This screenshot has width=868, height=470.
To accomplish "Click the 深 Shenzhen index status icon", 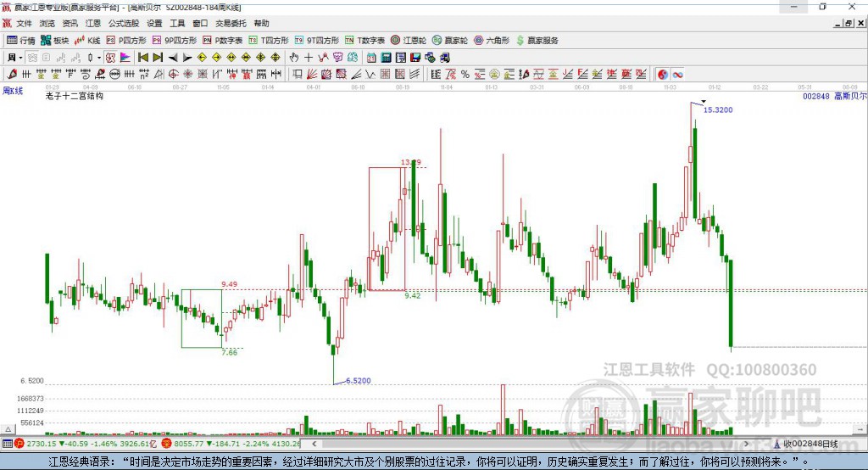I will pyautogui.click(x=166, y=444).
